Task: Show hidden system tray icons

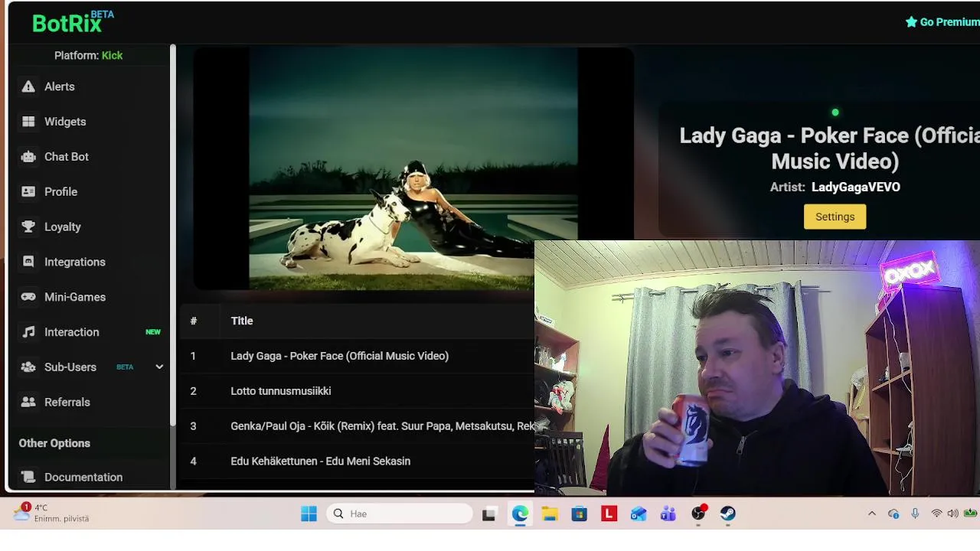Action: pyautogui.click(x=872, y=514)
